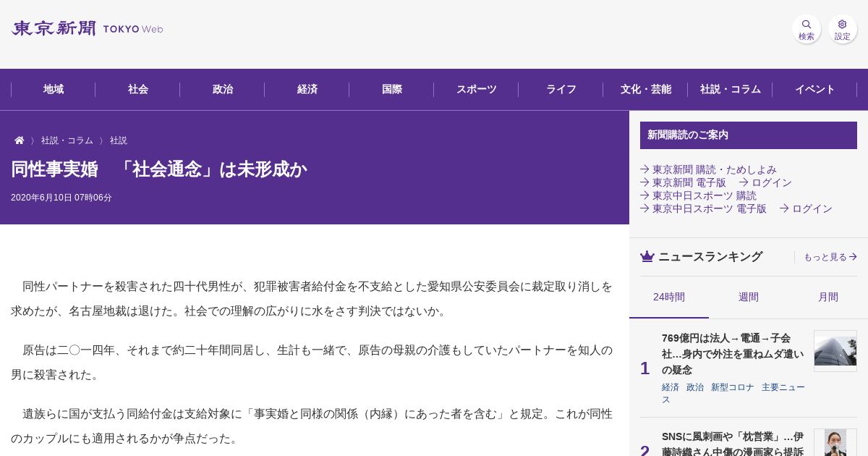Click the 経済 tag under ranking 1

tap(671, 387)
